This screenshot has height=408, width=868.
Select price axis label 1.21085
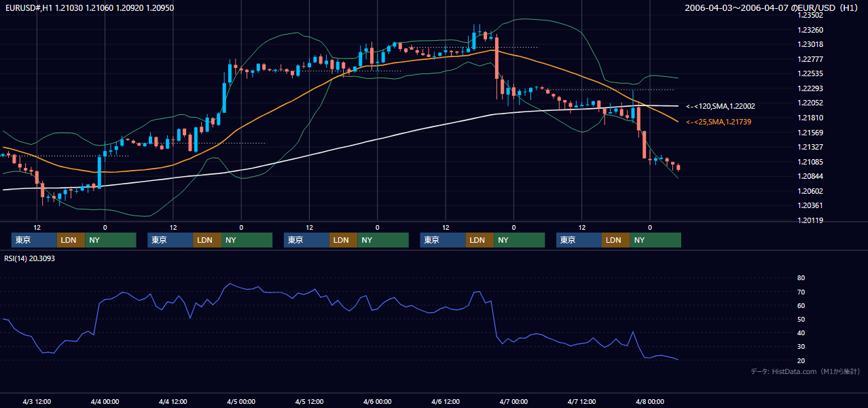point(810,162)
